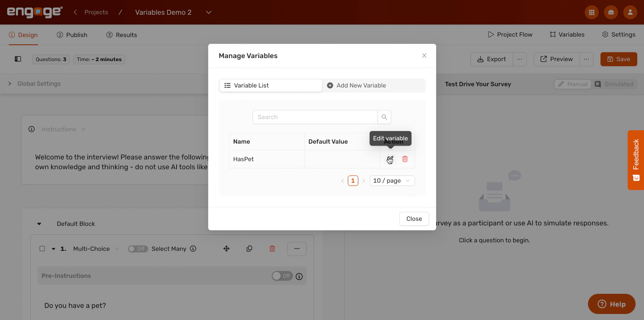Delete question 1 with red trash icon

pyautogui.click(x=272, y=249)
